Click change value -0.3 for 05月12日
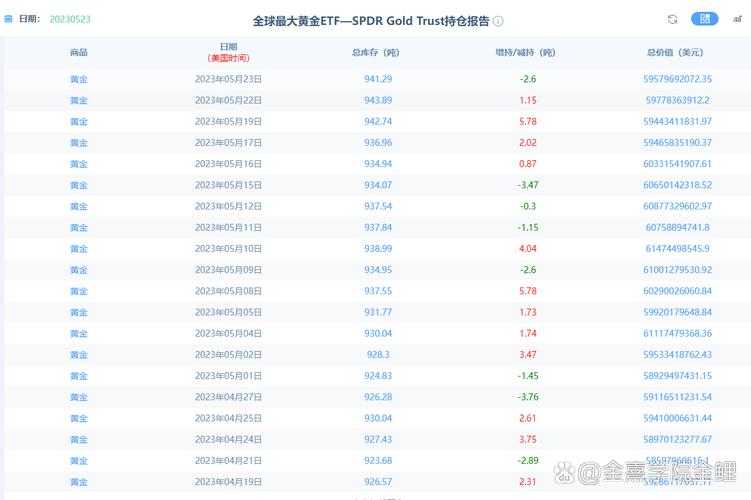Screen dimensions: 751x500 pos(528,206)
